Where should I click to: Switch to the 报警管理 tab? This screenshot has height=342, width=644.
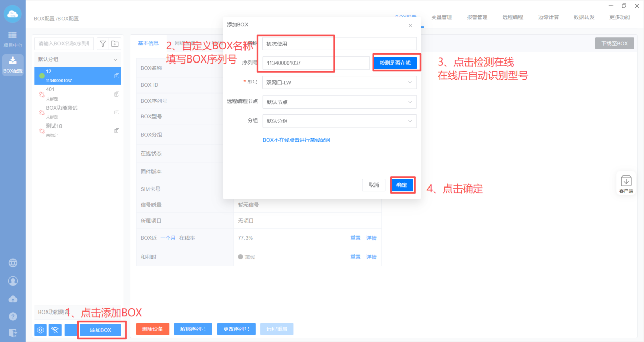(x=477, y=17)
